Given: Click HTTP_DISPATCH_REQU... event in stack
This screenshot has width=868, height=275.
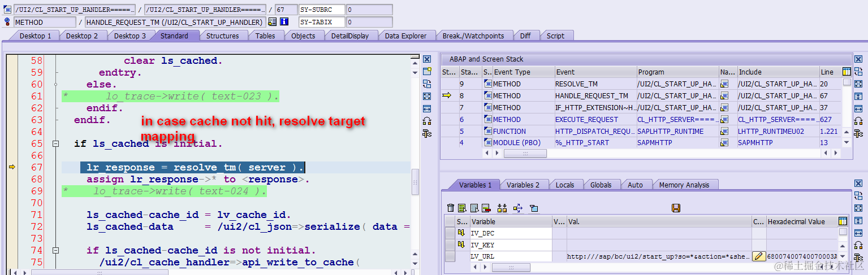Looking at the screenshot, I should click(595, 132).
